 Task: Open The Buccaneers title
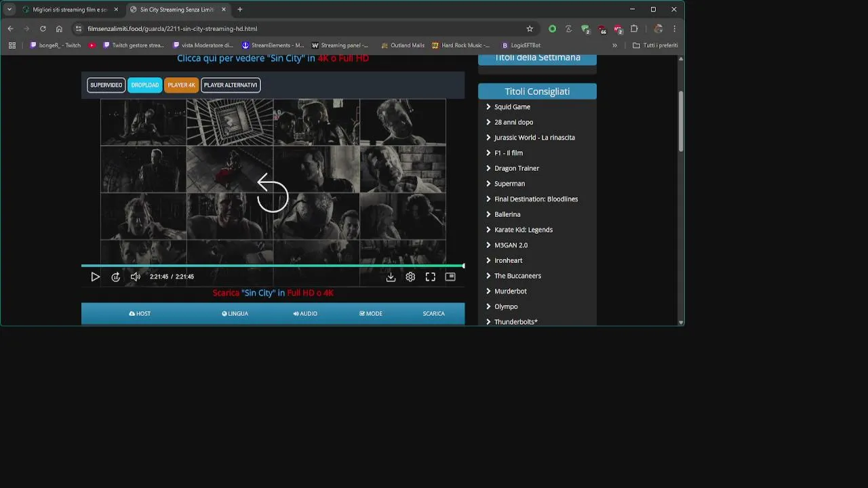517,276
